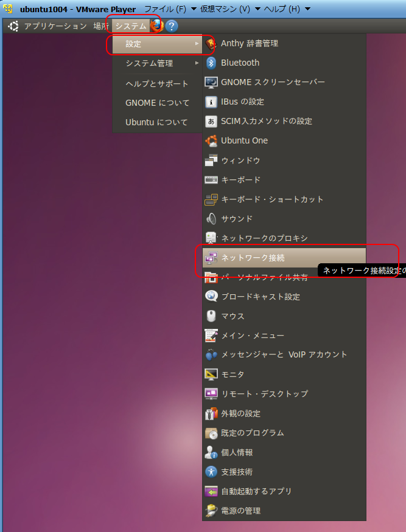Expand the 設定 submenu arrow
The image size is (406, 532).
[197, 44]
